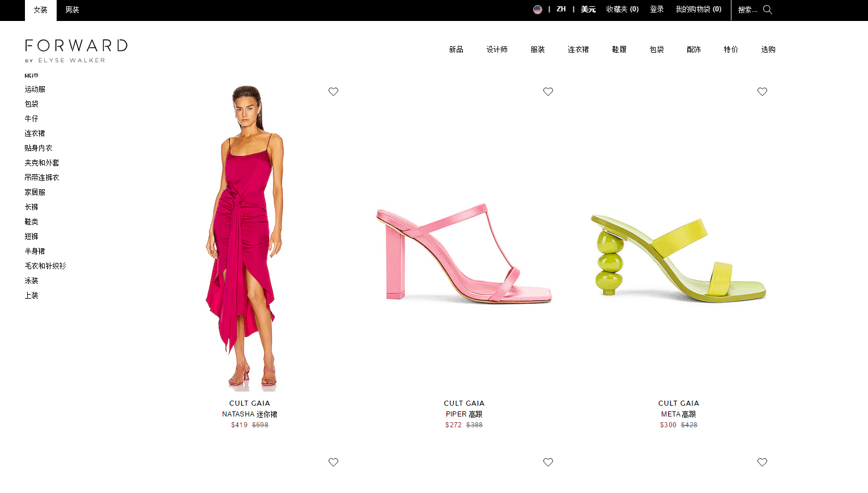Select 鞋类 category in sidebar
Image resolution: width=868 pixels, height=493 pixels.
tap(32, 222)
